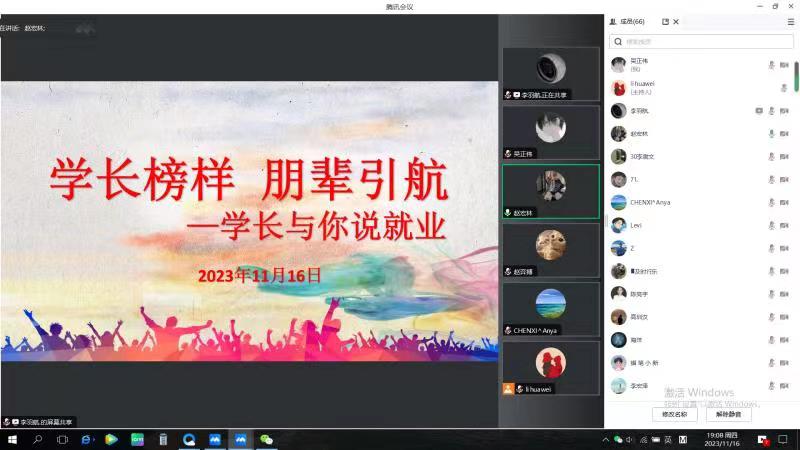The image size is (800, 450).
Task: Click the 修改名称 rename button
Action: tap(674, 413)
